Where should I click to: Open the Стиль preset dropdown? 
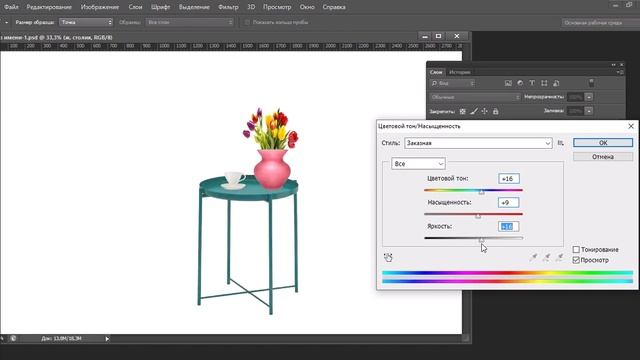tap(478, 143)
